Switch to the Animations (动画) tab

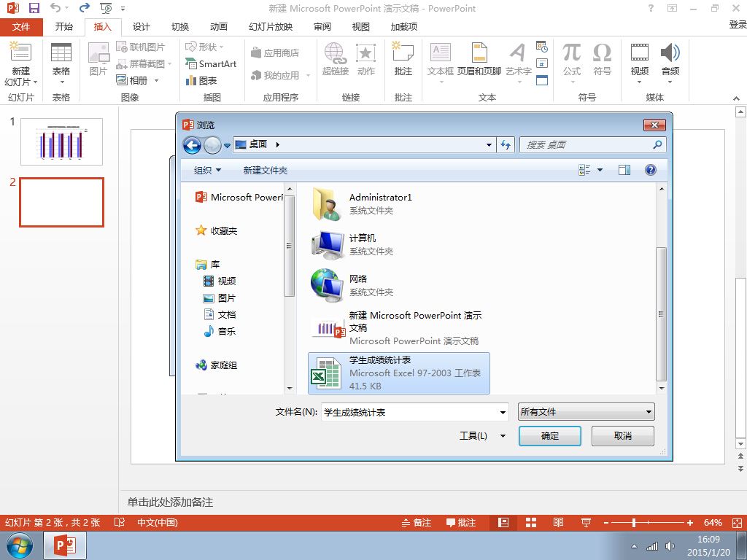pos(219,27)
